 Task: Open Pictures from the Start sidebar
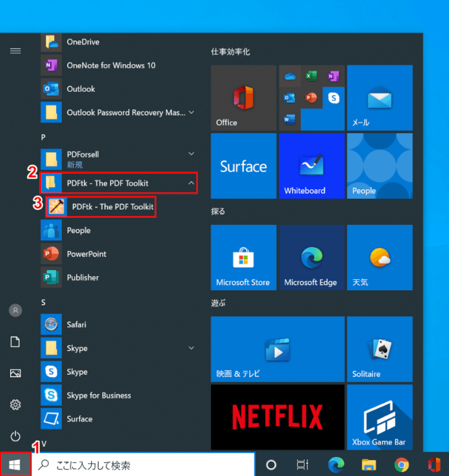15,373
